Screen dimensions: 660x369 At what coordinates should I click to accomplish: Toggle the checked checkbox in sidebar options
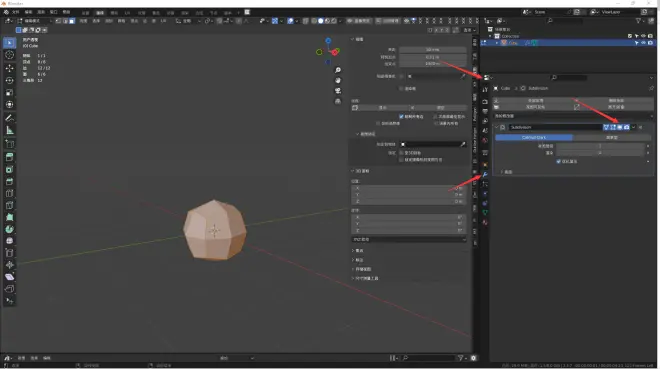click(401, 117)
